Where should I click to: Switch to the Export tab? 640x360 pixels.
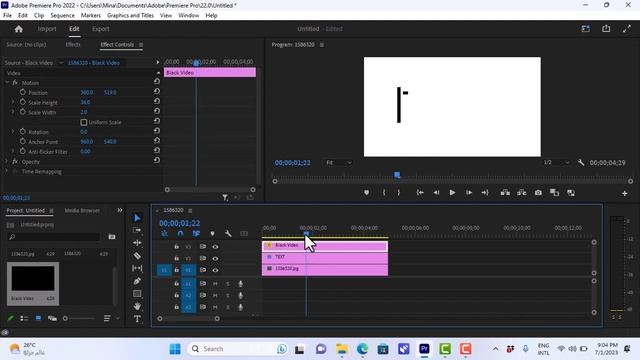(x=100, y=29)
